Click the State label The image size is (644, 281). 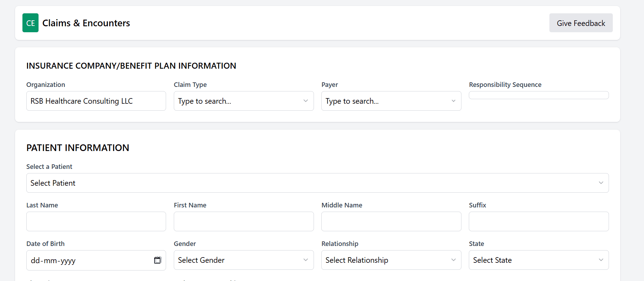click(x=477, y=244)
